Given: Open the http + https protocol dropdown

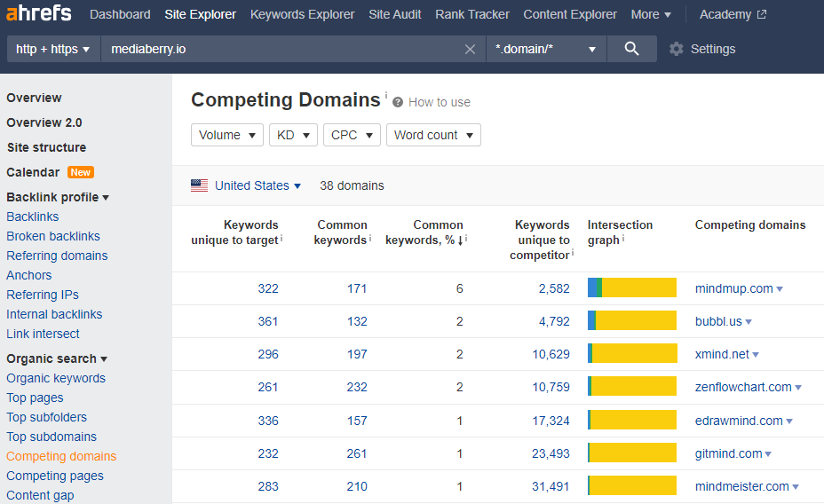Looking at the screenshot, I should coord(53,49).
